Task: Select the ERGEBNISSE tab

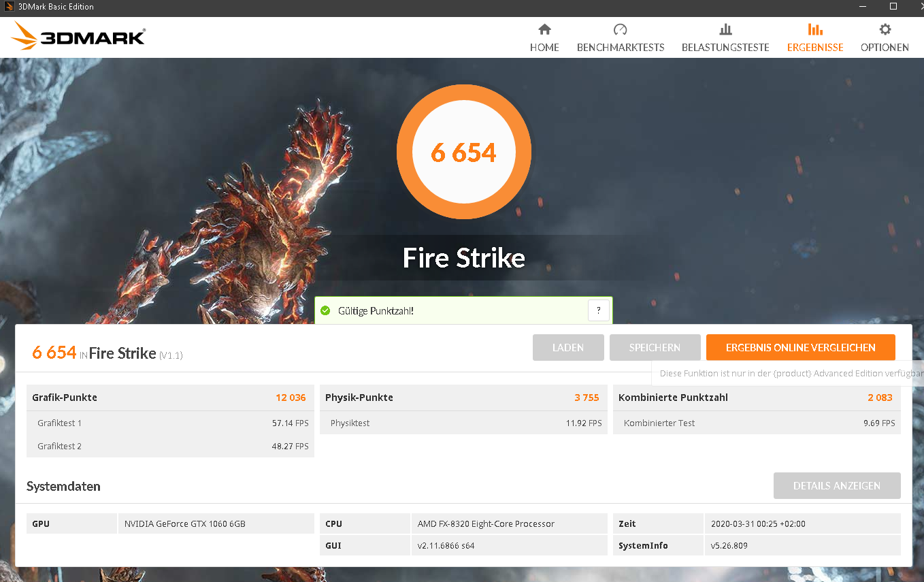Action: click(815, 38)
